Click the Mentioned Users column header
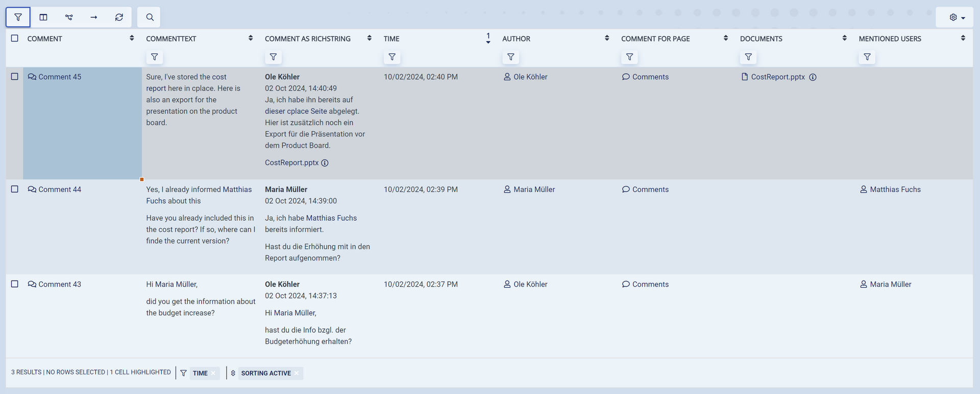Image resolution: width=980 pixels, height=394 pixels. [890, 39]
